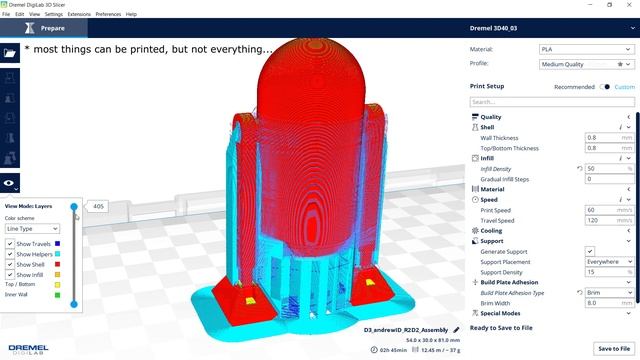Click the Build Plate Adhesion icon
This screenshot has height=360, width=640.
pyautogui.click(x=475, y=282)
